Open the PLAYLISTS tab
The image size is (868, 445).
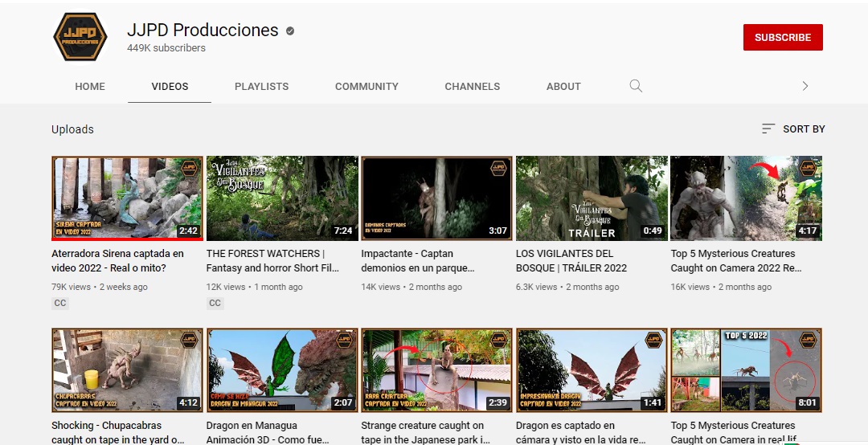click(261, 86)
